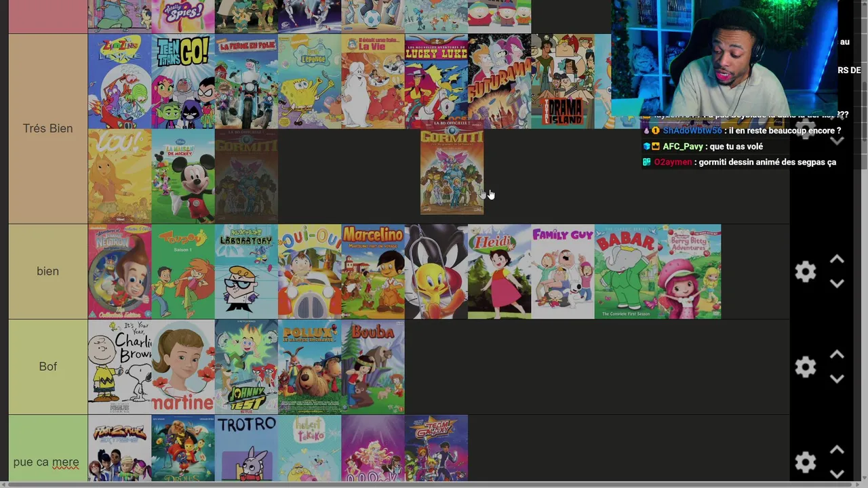Viewport: 868px width, 488px height.
Task: Select the Lucky Luke poster
Action: click(x=437, y=81)
